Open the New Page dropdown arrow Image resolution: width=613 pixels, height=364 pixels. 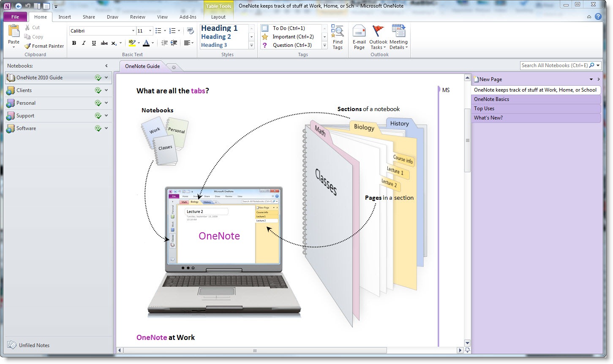[591, 79]
